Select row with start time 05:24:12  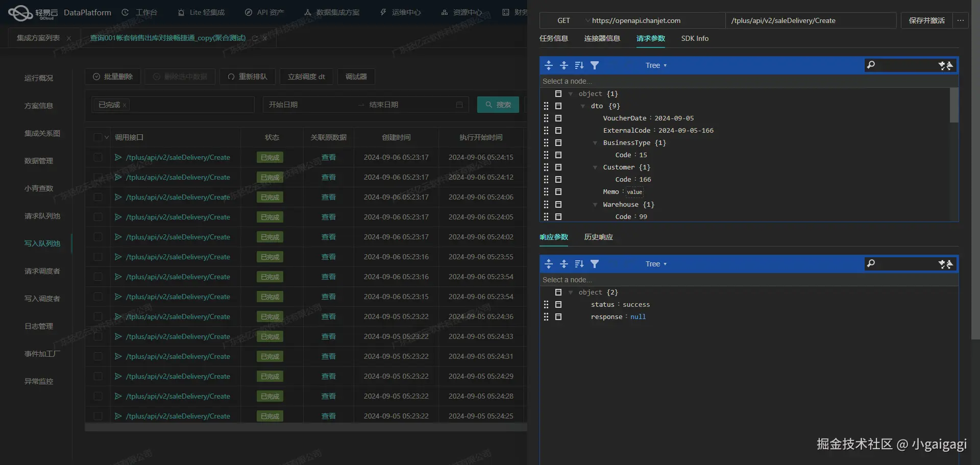pos(98,177)
